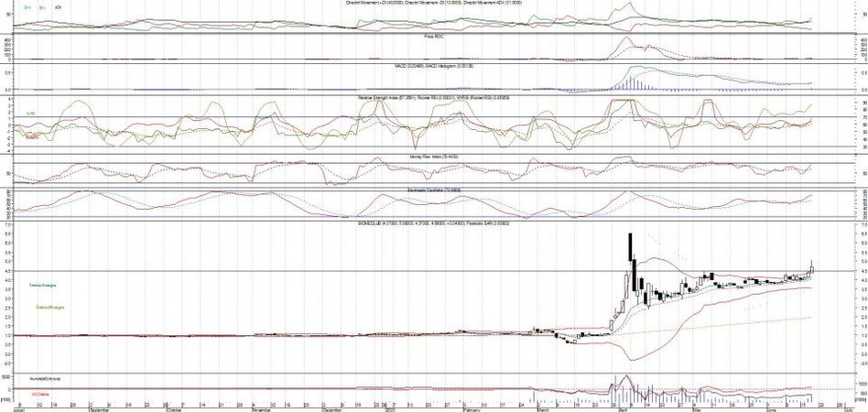The image size is (868, 412).
Task: Select the Price ROC panel title
Action: coord(433,36)
